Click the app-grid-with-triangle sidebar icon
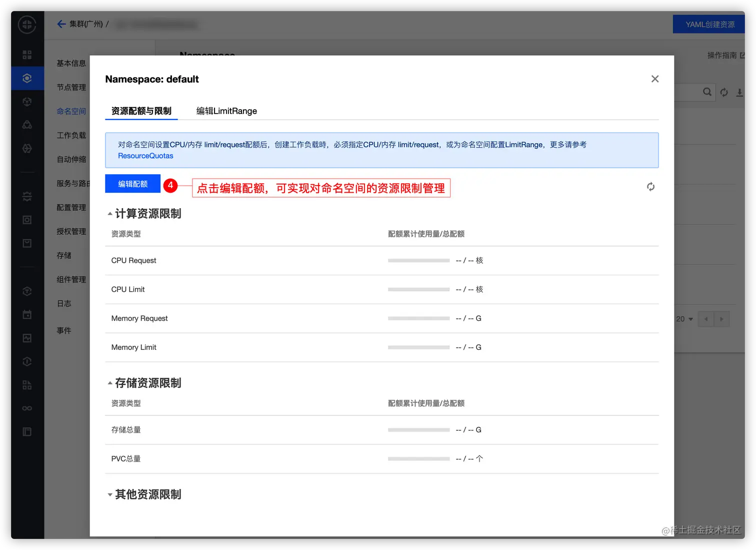The width and height of the screenshot is (756, 550). point(27,385)
